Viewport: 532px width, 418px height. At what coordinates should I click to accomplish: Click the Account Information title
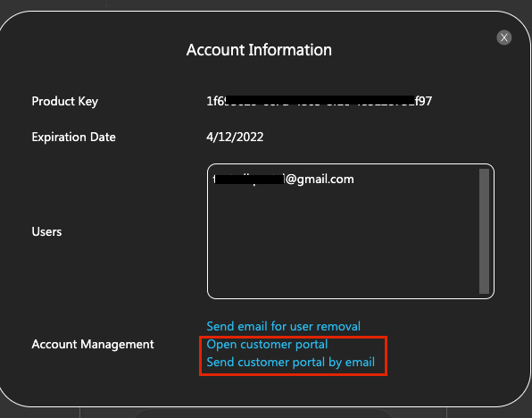pos(259,50)
